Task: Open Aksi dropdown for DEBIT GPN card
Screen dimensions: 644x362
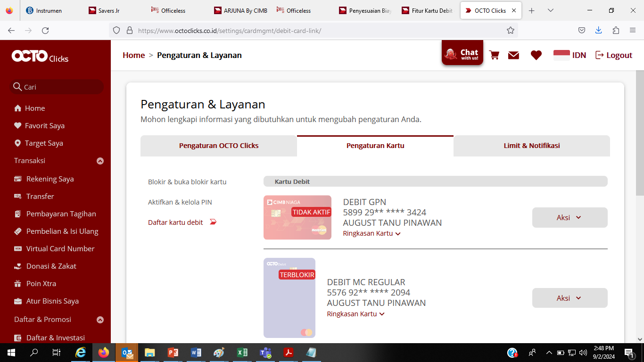Action: coord(570,218)
